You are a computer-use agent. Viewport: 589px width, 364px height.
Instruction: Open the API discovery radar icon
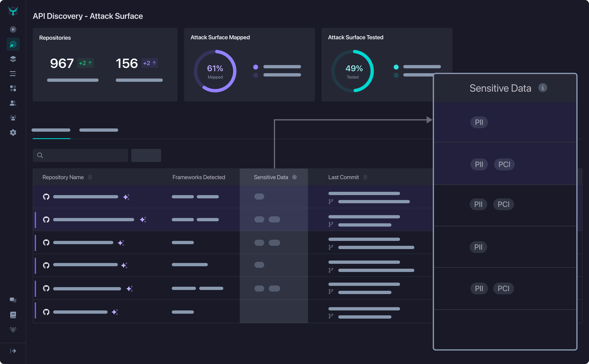click(13, 44)
